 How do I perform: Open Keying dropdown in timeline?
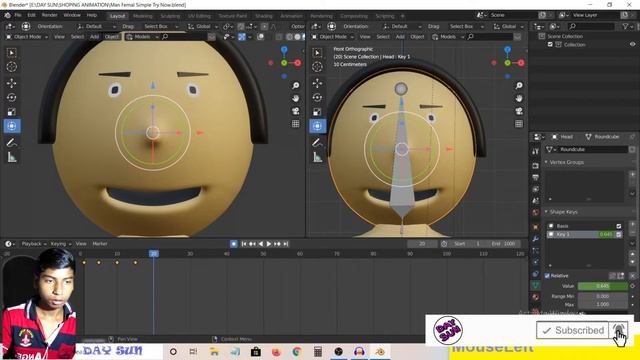click(61, 244)
